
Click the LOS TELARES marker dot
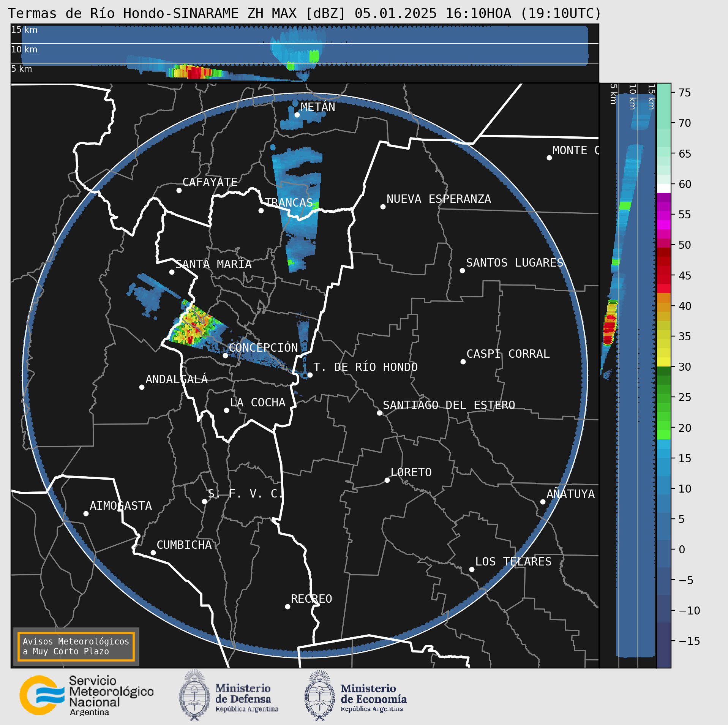[472, 569]
